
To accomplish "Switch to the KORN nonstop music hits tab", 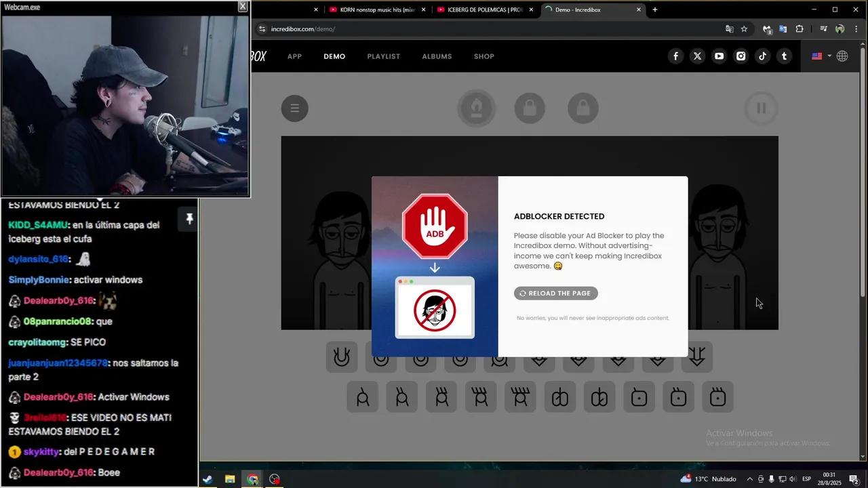I will (x=377, y=9).
